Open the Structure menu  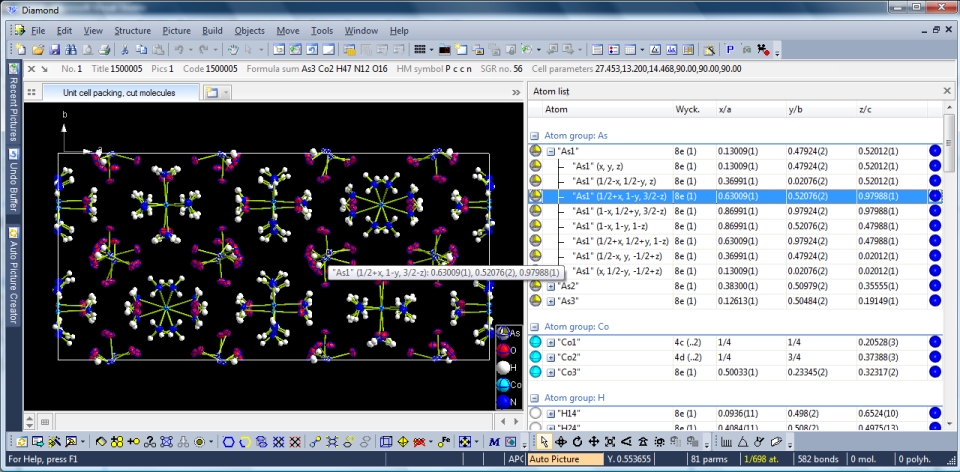point(132,31)
